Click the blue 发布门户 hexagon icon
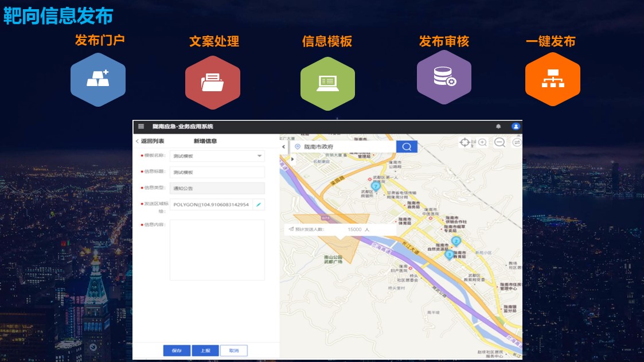 [97, 79]
